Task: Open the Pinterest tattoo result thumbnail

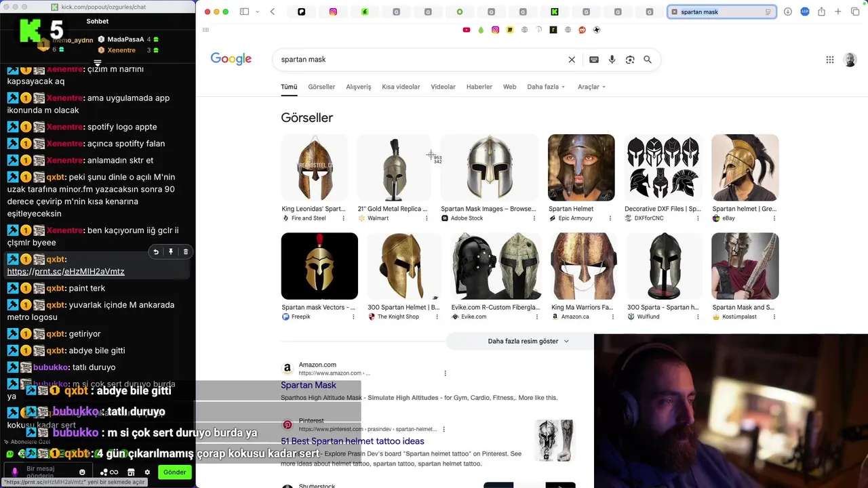Action: tap(554, 441)
